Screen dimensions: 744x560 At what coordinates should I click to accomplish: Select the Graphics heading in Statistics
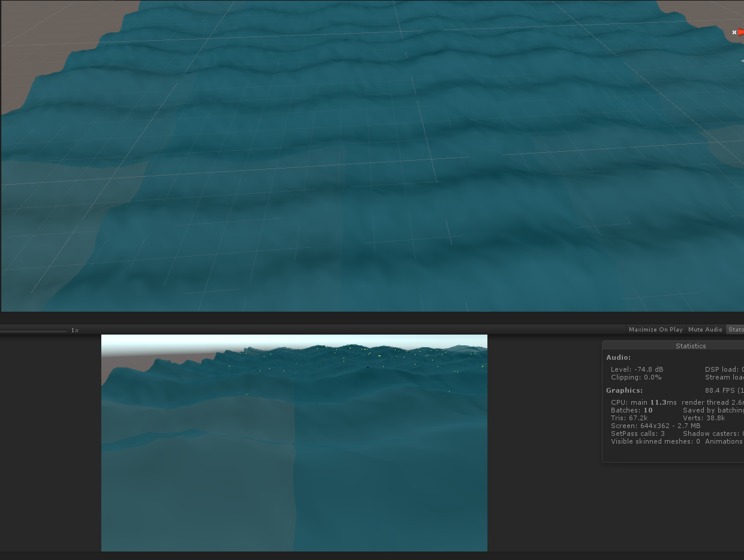coord(624,390)
